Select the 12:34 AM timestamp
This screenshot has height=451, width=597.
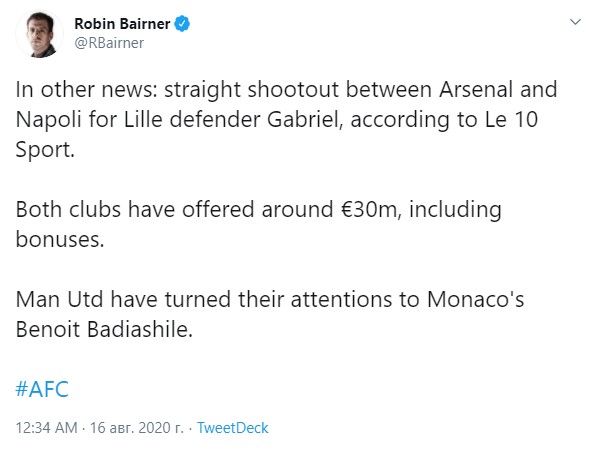46,428
